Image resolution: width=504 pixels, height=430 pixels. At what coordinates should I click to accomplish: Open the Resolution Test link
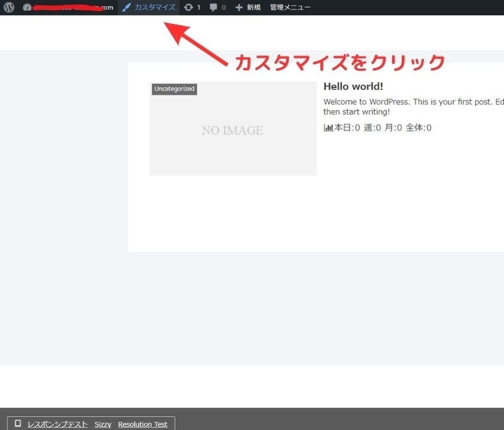(143, 424)
